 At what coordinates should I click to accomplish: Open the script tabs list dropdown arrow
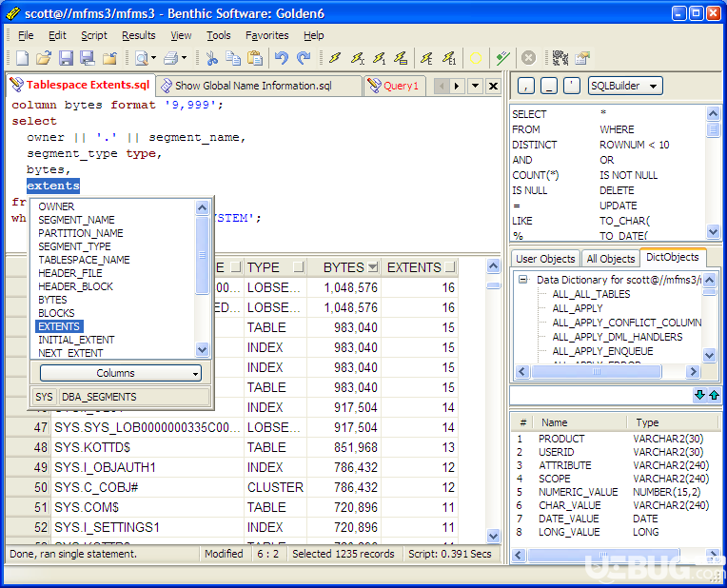475,86
